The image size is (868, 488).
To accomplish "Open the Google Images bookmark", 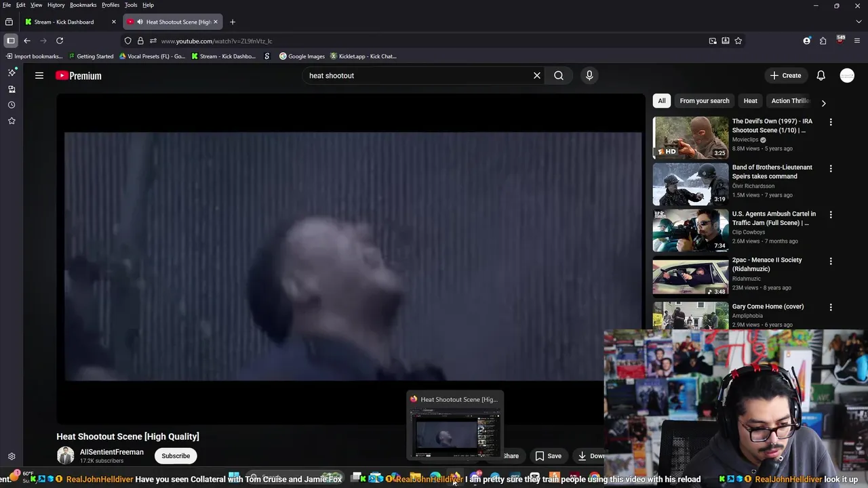I will click(302, 56).
